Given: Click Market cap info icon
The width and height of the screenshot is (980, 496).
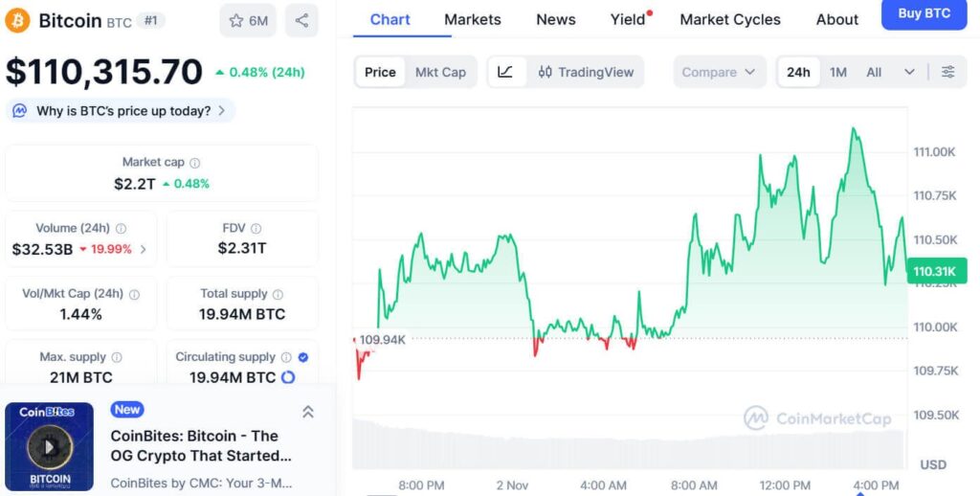Looking at the screenshot, I should (x=195, y=163).
